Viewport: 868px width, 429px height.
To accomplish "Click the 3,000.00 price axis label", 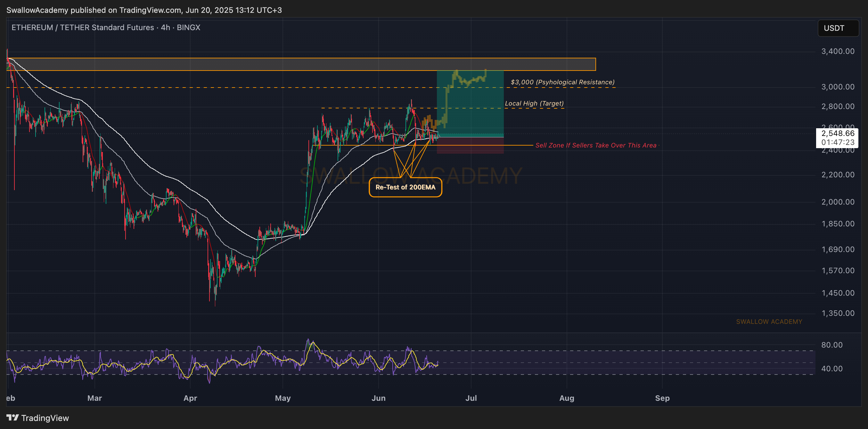I will (838, 87).
